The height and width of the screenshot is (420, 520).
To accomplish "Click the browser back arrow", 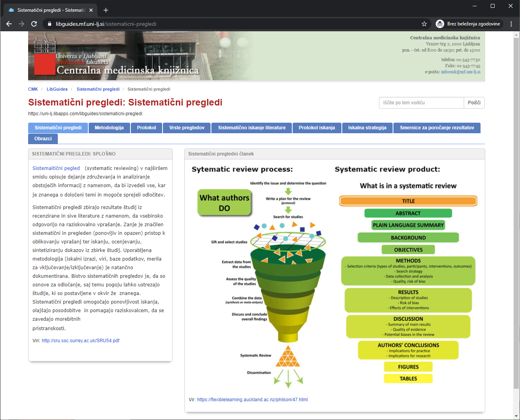I will tap(9, 24).
